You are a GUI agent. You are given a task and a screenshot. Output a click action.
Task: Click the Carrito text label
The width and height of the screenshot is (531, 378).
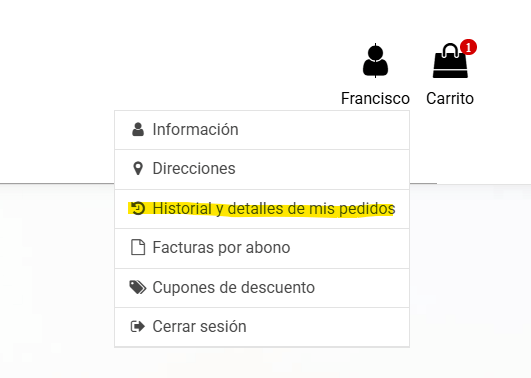coord(450,99)
